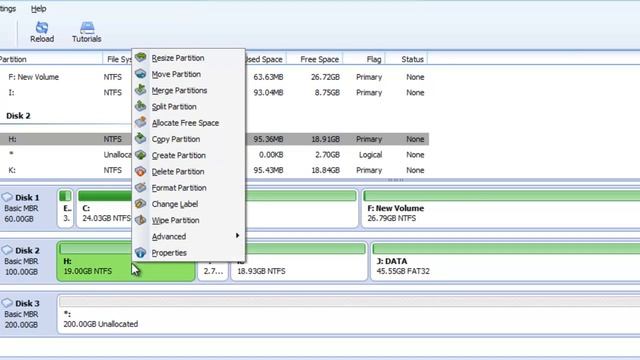Viewport: 640px width, 360px height.
Task: Choose Resize Partition from context menu
Action: tap(178, 58)
